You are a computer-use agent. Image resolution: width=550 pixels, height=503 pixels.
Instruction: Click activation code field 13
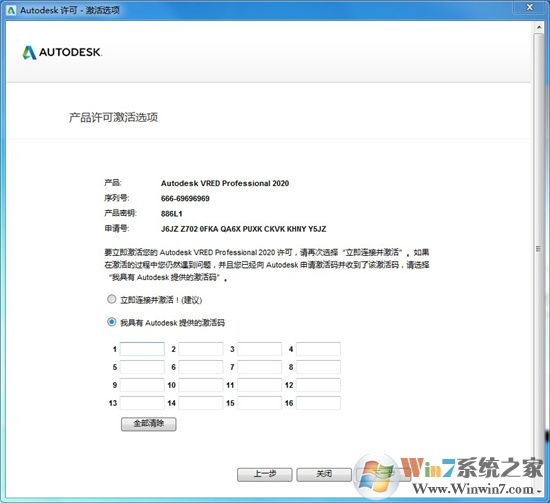click(x=142, y=403)
